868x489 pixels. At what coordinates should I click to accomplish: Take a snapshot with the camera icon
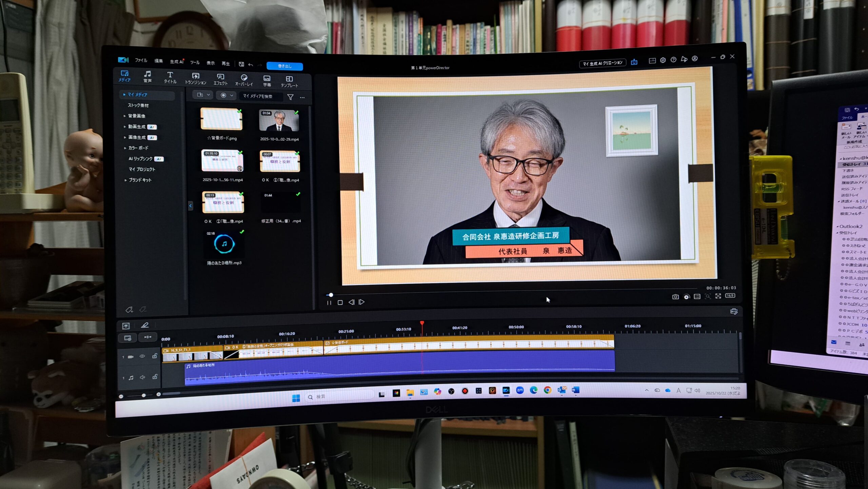(675, 297)
